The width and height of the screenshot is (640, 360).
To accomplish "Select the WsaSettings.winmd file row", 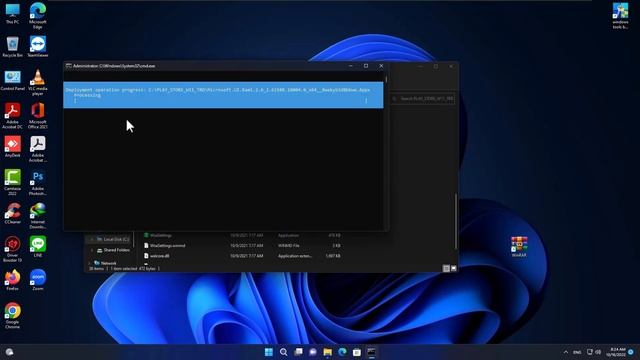I will click(x=242, y=246).
